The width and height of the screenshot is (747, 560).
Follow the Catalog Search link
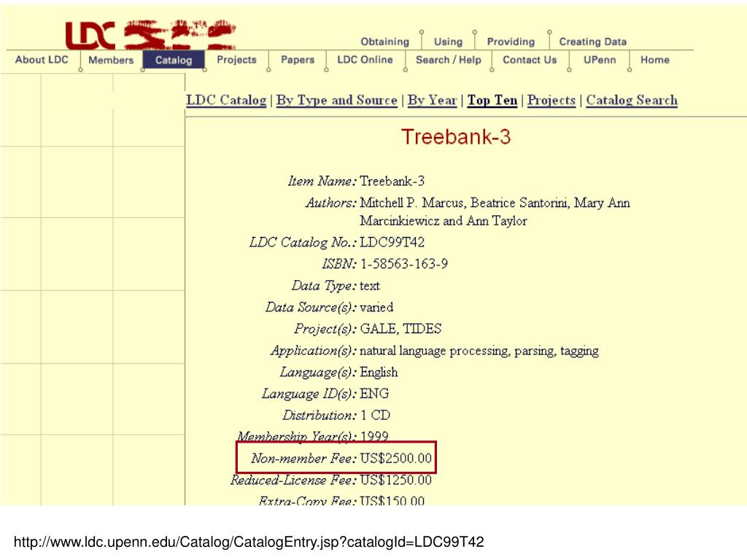[x=632, y=101]
